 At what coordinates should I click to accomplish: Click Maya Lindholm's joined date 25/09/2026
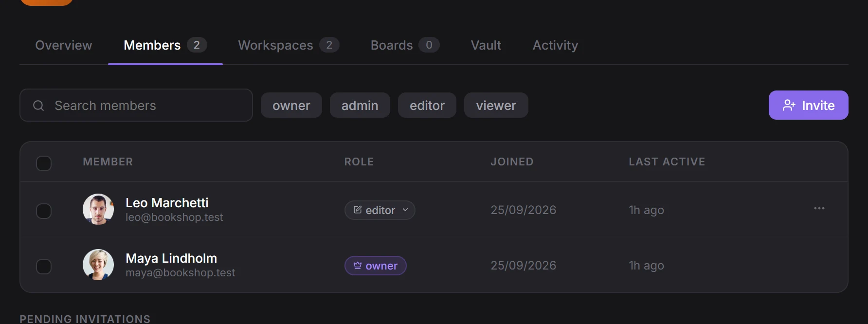[524, 266]
